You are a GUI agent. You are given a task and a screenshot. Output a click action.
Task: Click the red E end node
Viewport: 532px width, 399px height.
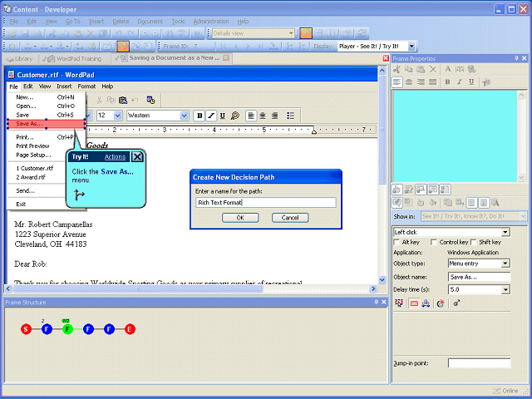pyautogui.click(x=130, y=329)
